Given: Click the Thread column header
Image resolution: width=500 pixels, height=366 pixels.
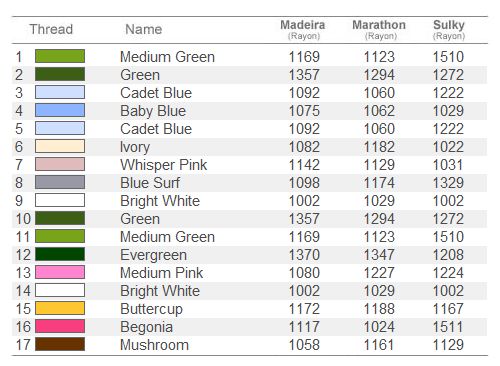Looking at the screenshot, I should (x=51, y=29).
